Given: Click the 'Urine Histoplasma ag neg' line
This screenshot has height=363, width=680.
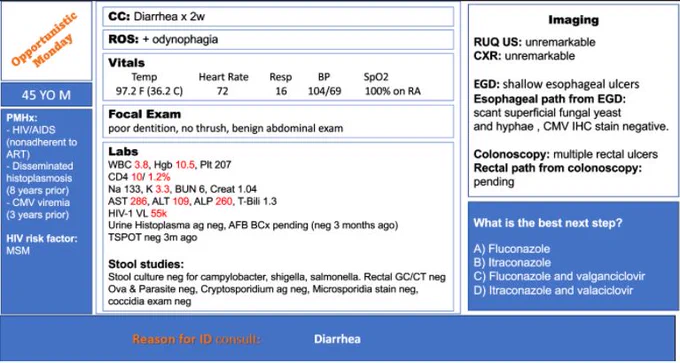Looking at the screenshot, I should [x=253, y=226].
